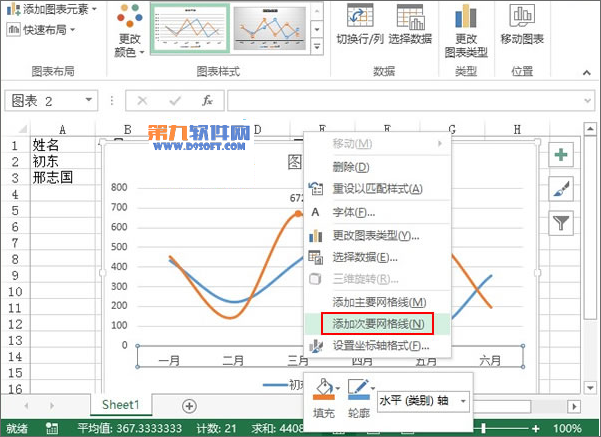The height and width of the screenshot is (437, 601).
Task: Choose Format Axis (设置坐标轴格式)
Action: [x=378, y=346]
